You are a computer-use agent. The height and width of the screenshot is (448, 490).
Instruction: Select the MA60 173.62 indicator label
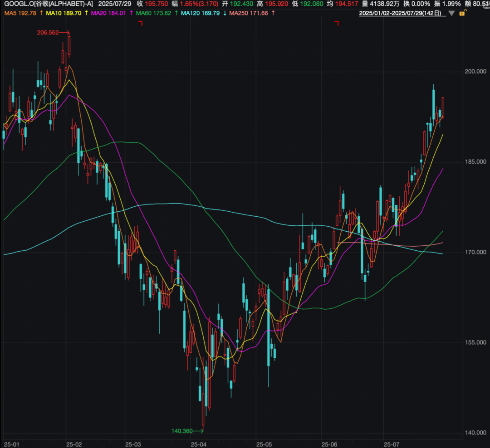coord(153,13)
